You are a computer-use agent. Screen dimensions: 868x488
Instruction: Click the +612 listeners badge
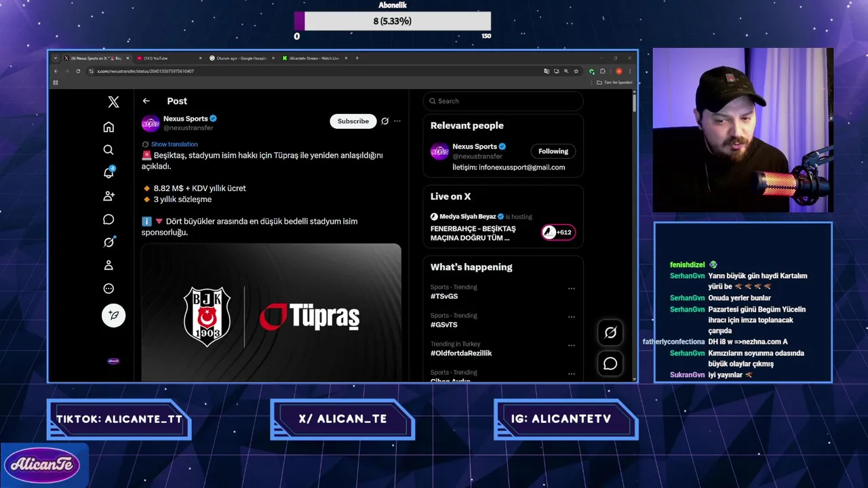(x=558, y=232)
